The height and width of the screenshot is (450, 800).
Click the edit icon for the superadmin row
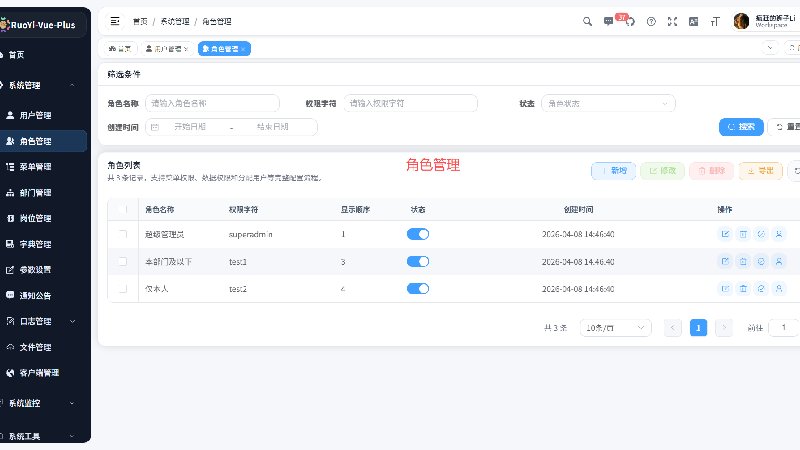[x=725, y=234]
